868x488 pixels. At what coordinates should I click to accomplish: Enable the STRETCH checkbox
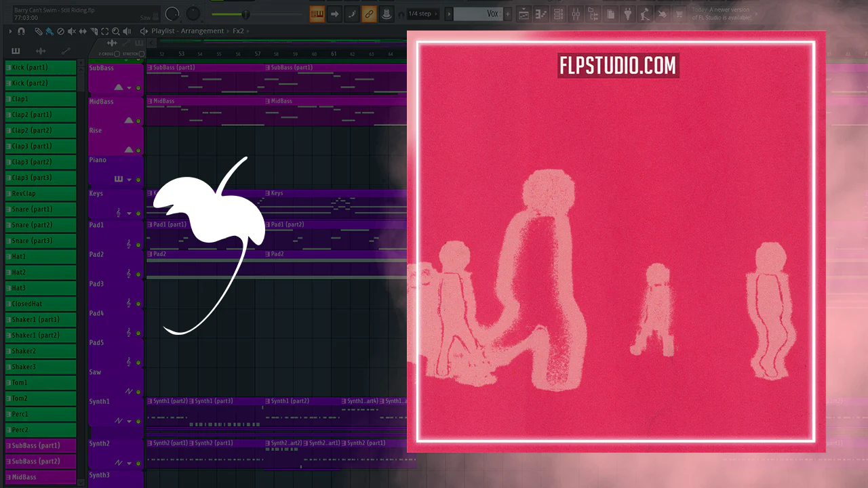[x=141, y=54]
